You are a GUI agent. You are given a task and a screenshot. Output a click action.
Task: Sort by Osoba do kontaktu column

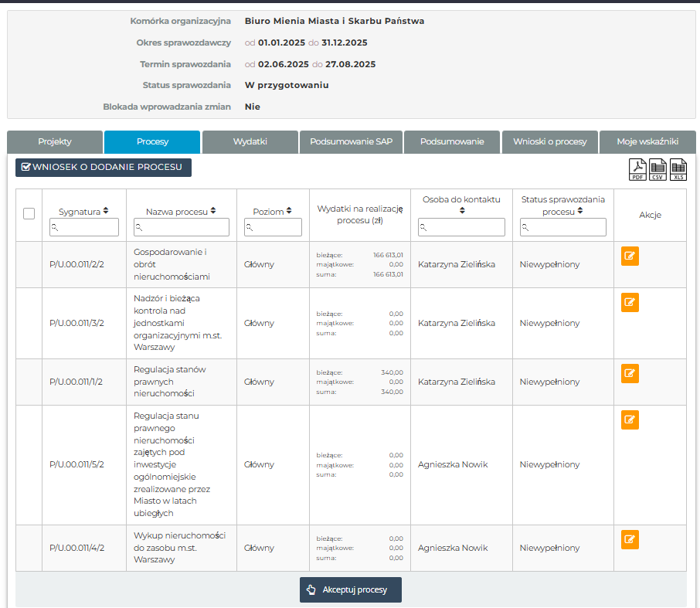[462, 210]
